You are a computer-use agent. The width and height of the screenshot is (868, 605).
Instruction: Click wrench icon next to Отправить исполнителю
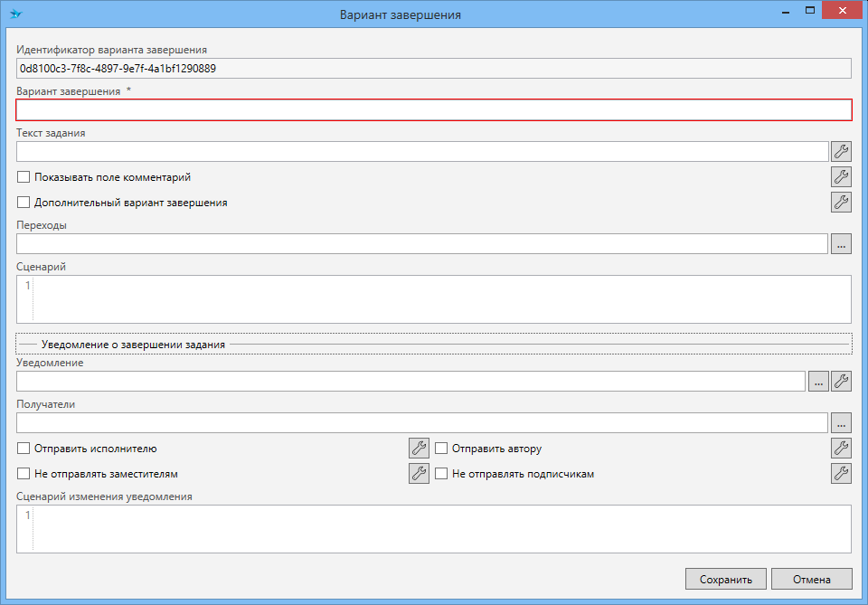pos(419,449)
